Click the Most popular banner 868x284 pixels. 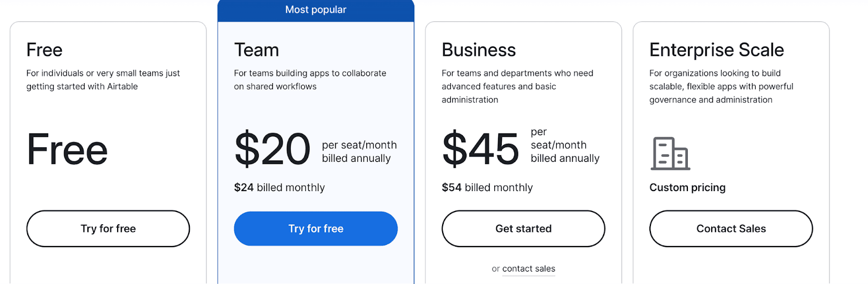pyautogui.click(x=316, y=10)
